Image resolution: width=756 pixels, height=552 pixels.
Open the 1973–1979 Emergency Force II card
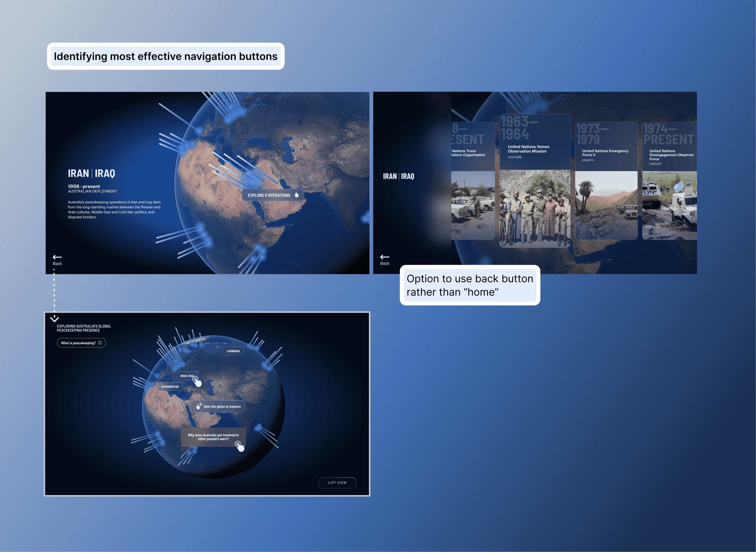click(x=606, y=180)
